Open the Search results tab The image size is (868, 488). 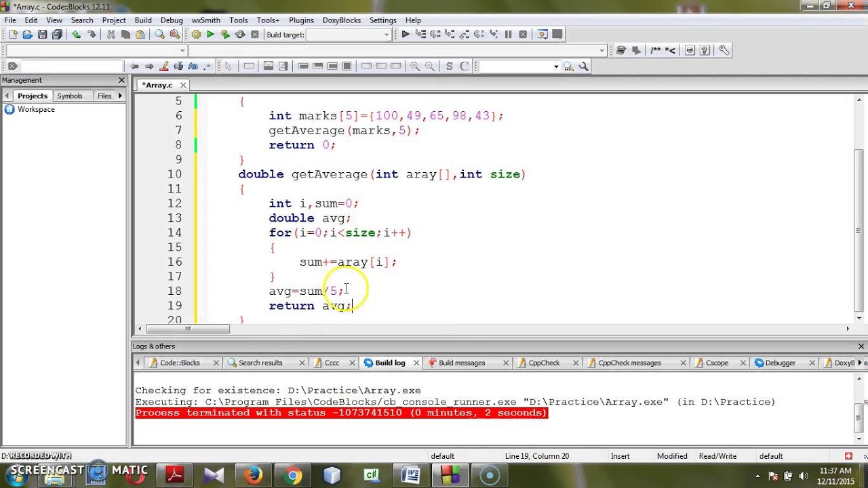(x=260, y=363)
